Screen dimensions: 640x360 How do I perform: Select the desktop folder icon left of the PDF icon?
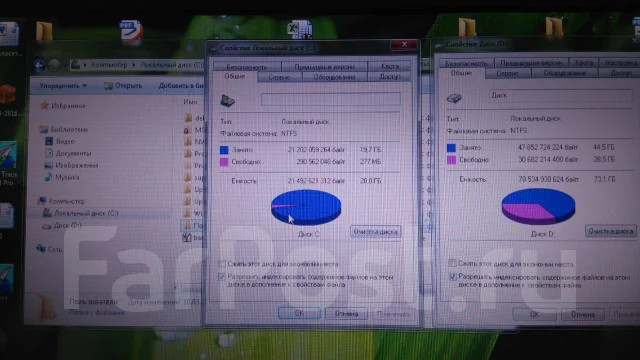(x=44, y=31)
